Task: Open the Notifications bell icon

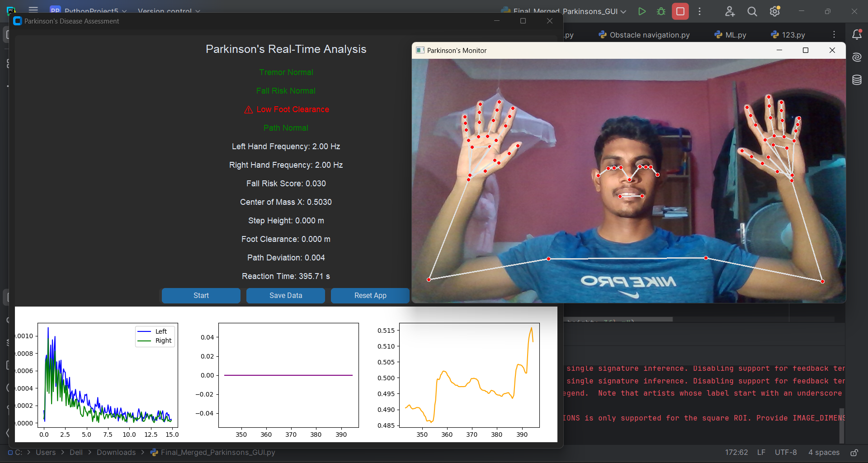Action: [x=857, y=35]
